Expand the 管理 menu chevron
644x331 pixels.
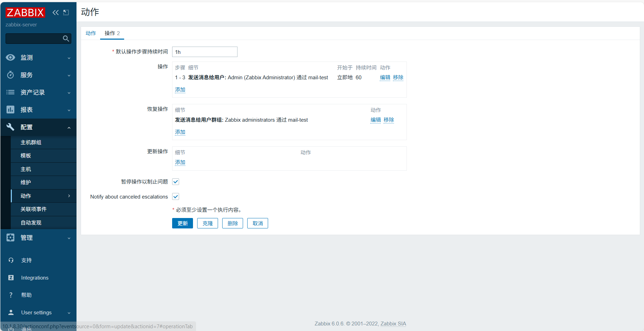(x=69, y=238)
